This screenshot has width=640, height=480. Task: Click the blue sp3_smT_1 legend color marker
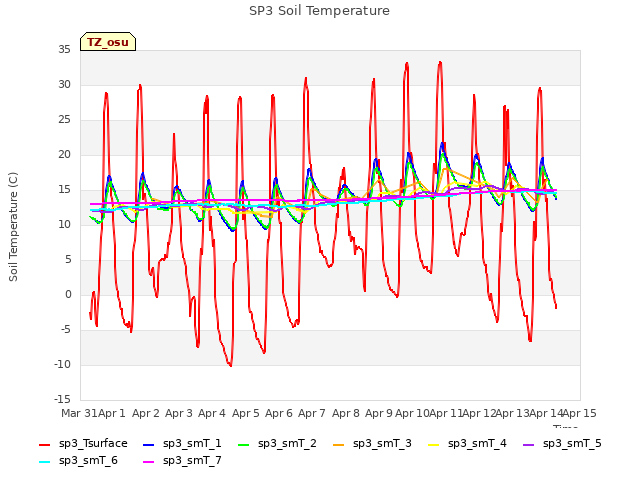pyautogui.click(x=149, y=444)
